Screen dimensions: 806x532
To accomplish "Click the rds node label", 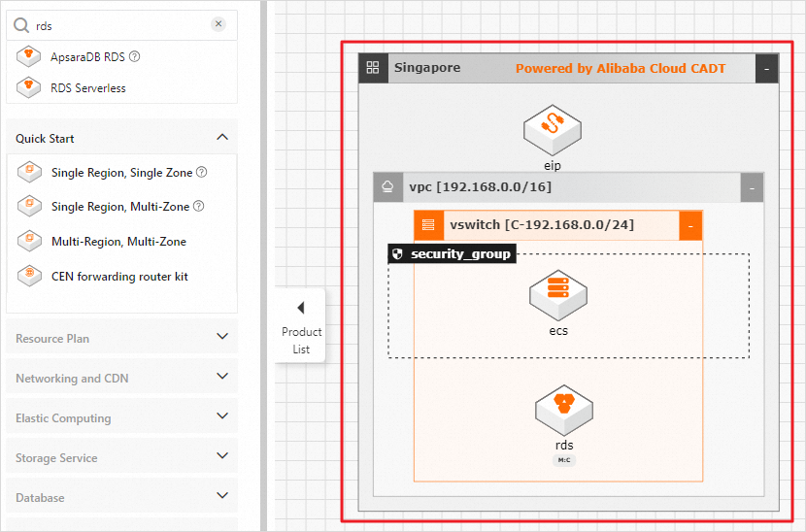I will tap(564, 446).
